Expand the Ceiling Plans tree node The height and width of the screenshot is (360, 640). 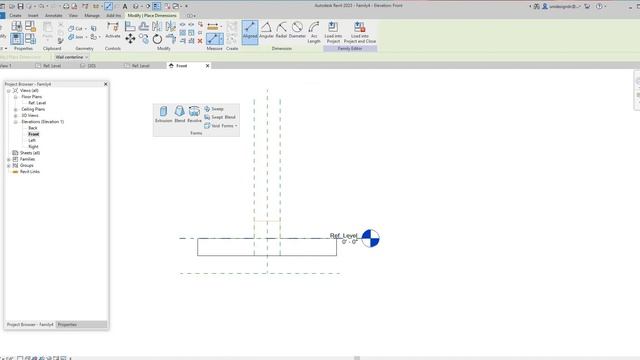point(16,109)
